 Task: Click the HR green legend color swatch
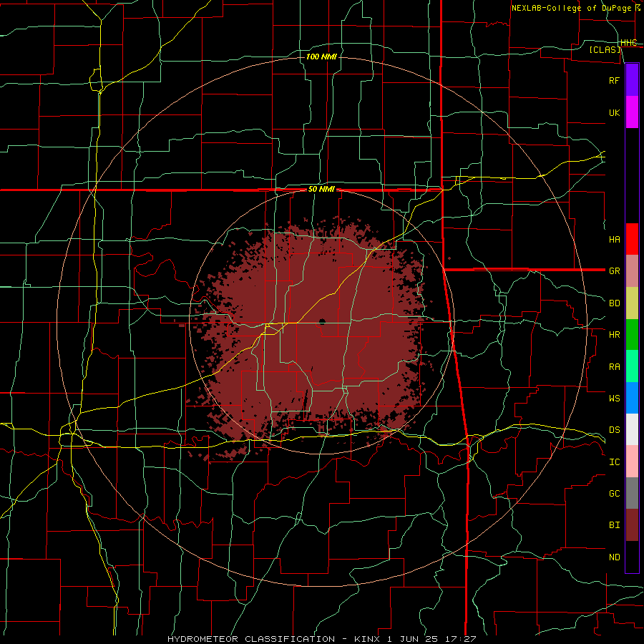click(x=632, y=335)
